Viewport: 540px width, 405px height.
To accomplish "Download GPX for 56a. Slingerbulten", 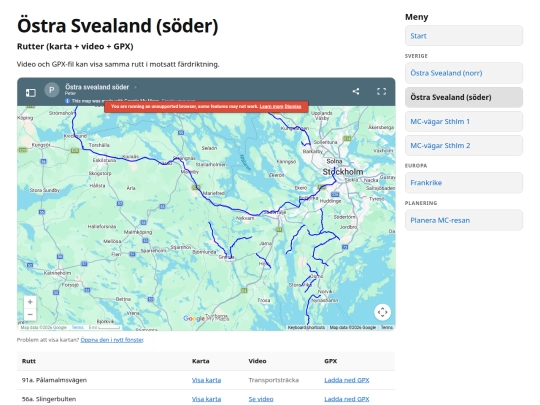I will 346,399.
